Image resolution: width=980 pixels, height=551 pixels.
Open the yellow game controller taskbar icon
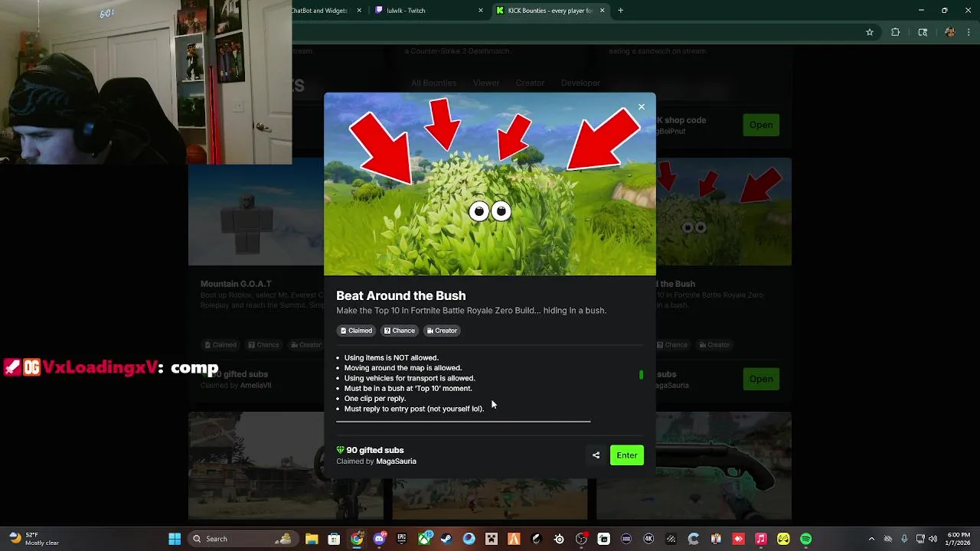(783, 539)
